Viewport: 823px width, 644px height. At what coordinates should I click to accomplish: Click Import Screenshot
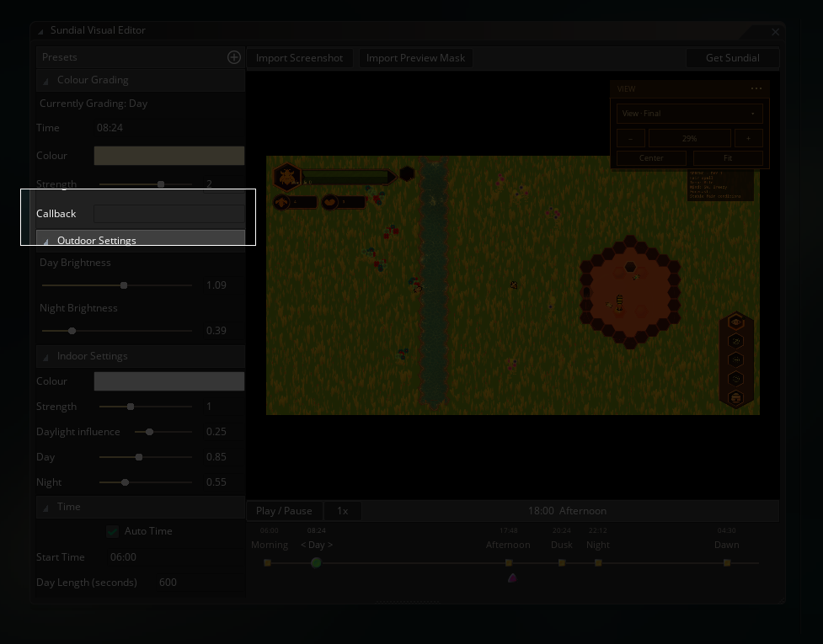point(299,58)
